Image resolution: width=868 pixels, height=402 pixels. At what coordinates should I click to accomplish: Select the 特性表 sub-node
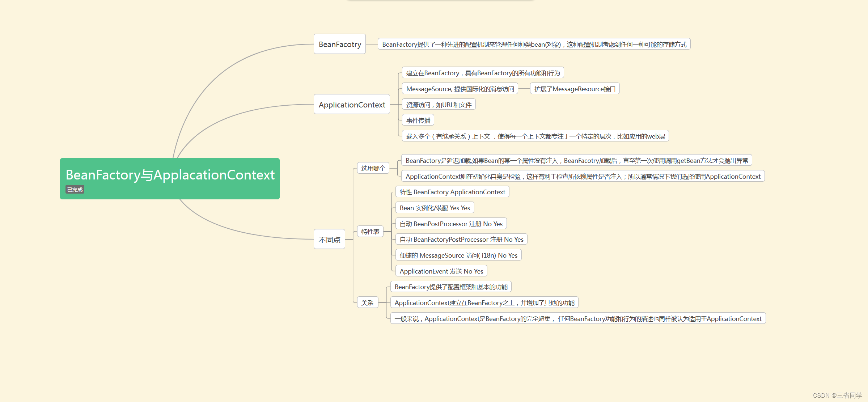pos(370,232)
